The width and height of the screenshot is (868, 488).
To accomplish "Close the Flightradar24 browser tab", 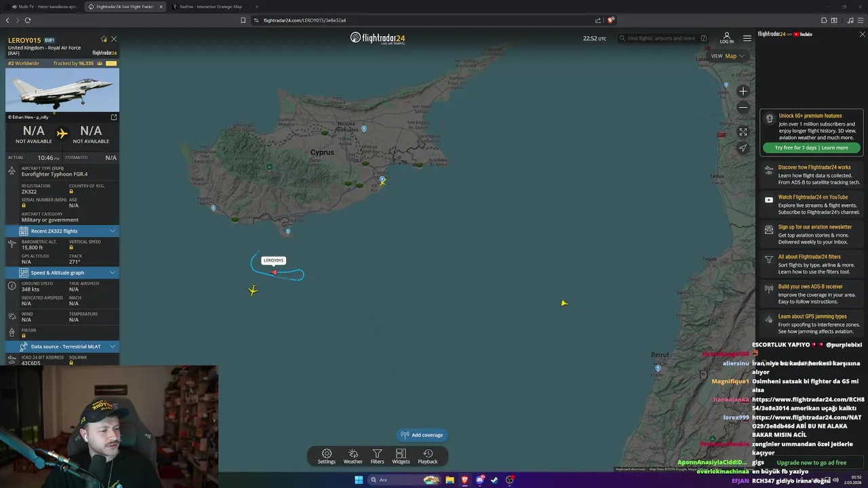I will pos(161,7).
